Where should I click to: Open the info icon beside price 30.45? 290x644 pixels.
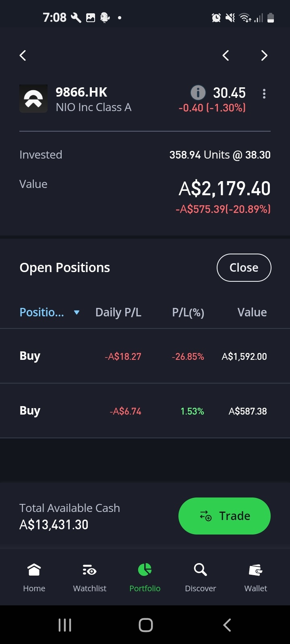point(198,93)
